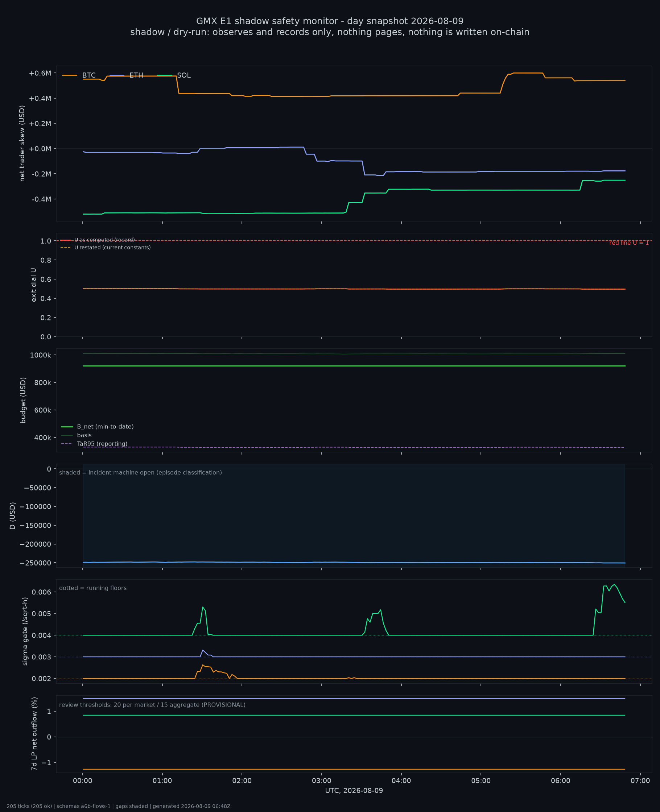
Task: Click the TaR95 dashed legend swatch
Action: point(67,444)
